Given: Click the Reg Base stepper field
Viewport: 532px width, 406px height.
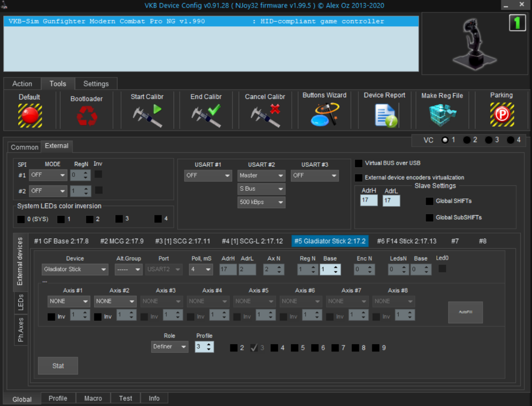Looking at the screenshot, I should (330, 269).
